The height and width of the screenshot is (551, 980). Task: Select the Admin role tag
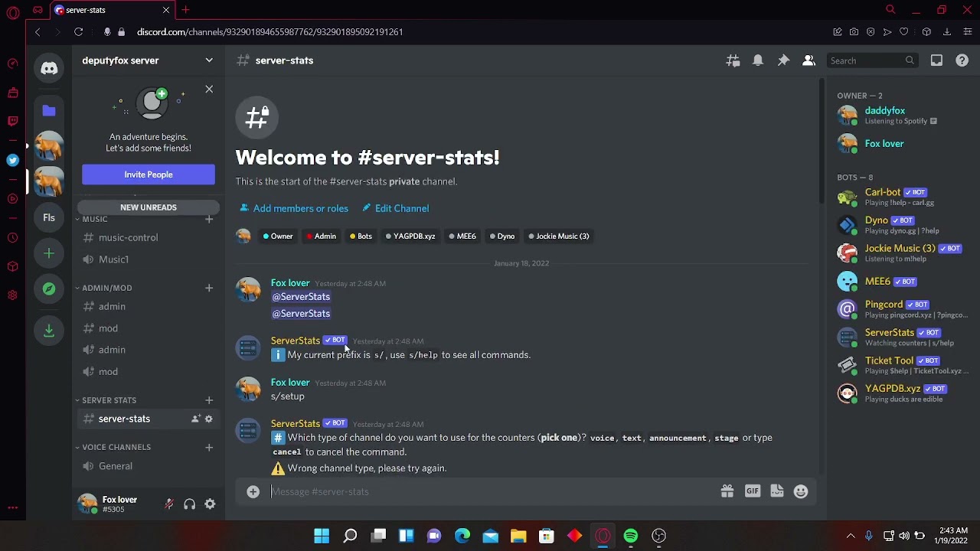coord(322,236)
